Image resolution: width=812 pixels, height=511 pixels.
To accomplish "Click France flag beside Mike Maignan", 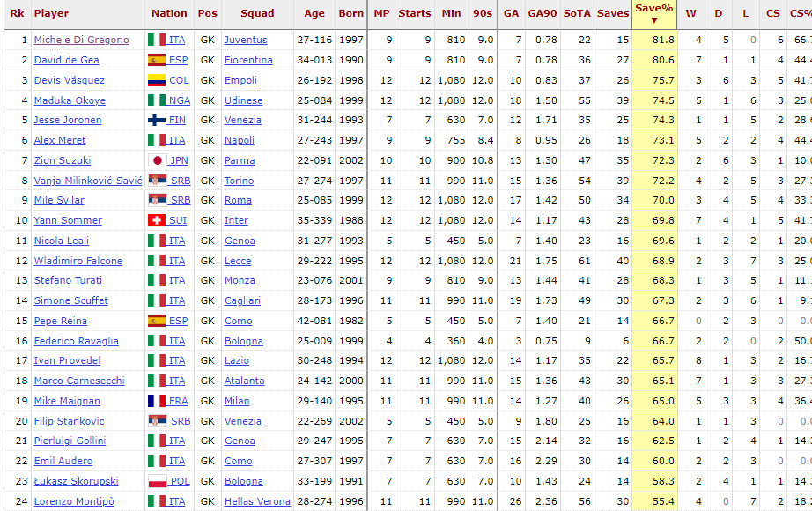I will [156, 402].
